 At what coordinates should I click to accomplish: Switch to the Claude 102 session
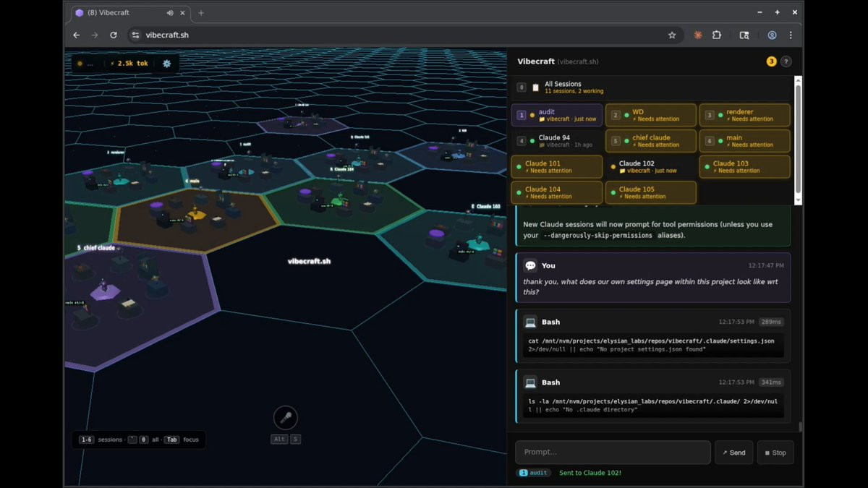click(x=651, y=167)
